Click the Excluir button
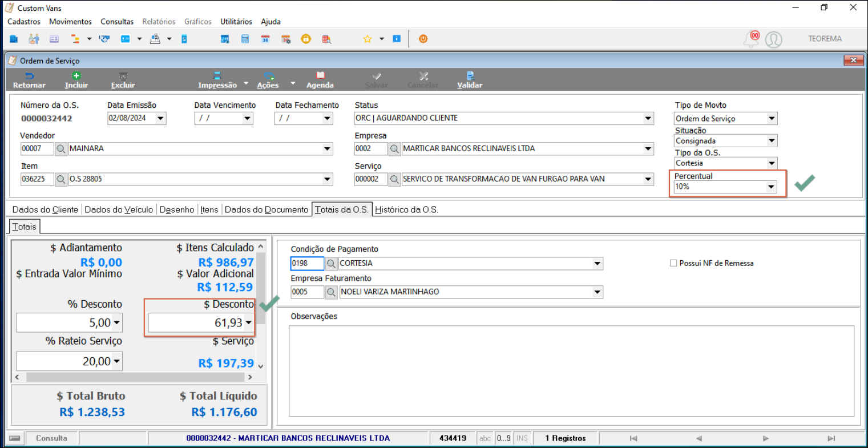This screenshot has width=868, height=448. (123, 80)
